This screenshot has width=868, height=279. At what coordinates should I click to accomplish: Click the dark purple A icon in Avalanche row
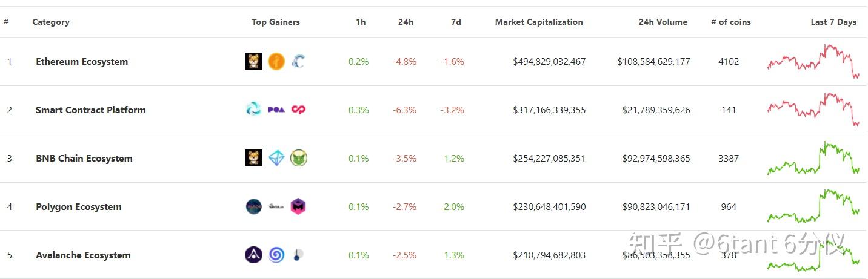[253, 255]
